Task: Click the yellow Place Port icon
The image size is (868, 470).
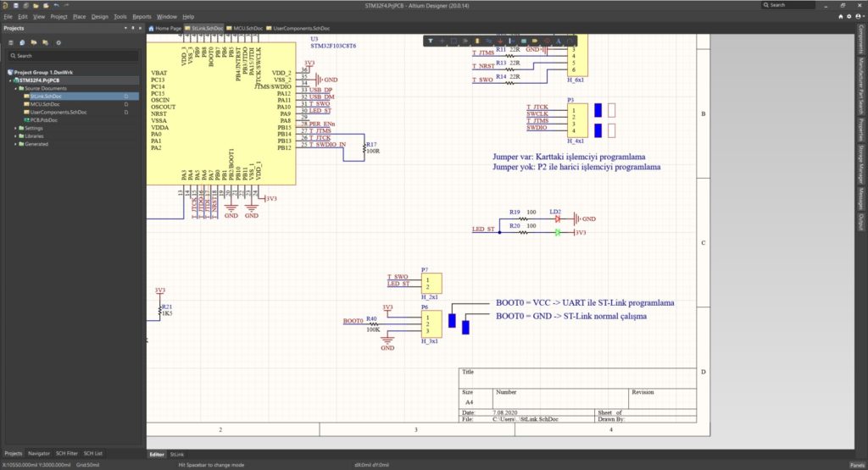Action: coord(535,41)
